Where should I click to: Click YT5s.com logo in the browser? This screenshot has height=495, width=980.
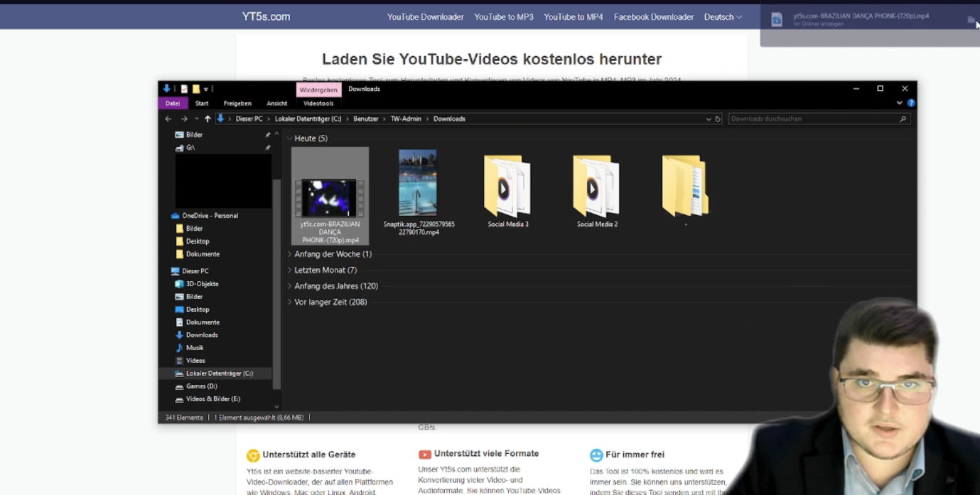(266, 17)
